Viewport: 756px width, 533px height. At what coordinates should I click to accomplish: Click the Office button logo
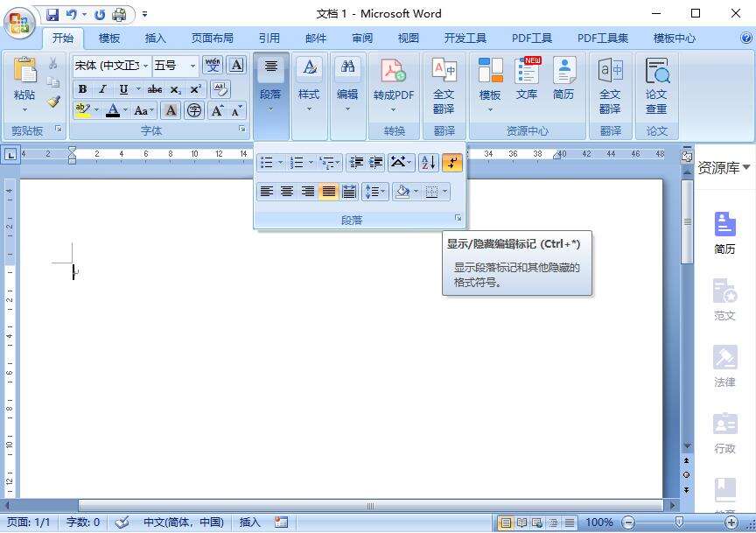tap(20, 23)
